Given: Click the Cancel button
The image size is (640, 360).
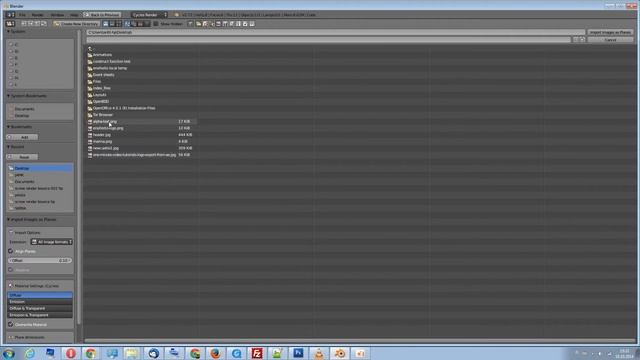Looking at the screenshot, I should pos(610,40).
